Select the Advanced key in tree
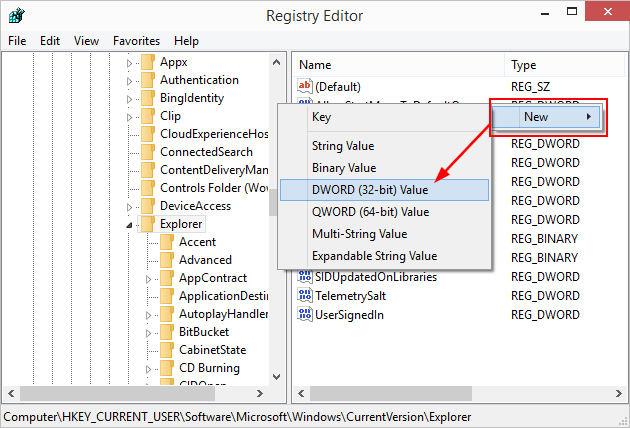This screenshot has width=630, height=428. point(205,260)
